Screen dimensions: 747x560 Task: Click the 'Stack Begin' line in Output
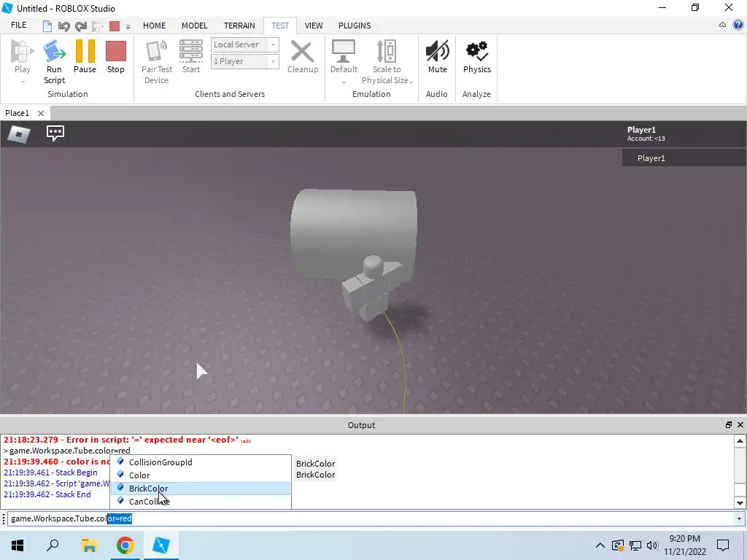click(50, 472)
